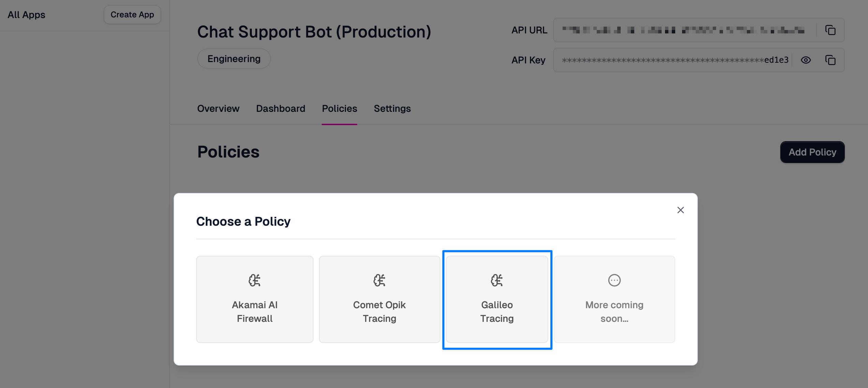Screen dimensions: 868x388
Task: Reveal the hidden API Key with the eye toggle
Action: coord(806,60)
